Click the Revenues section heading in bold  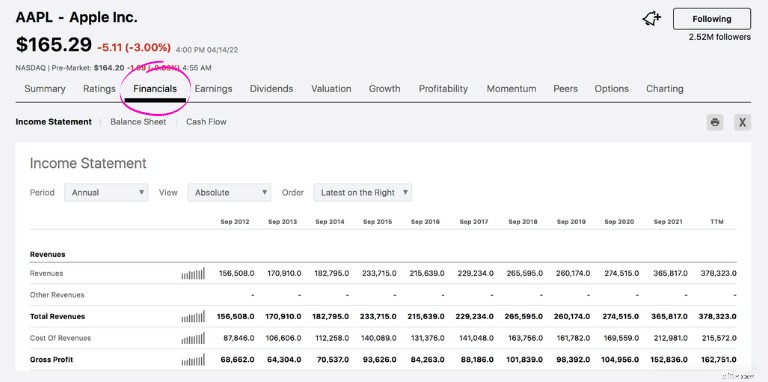coord(48,255)
